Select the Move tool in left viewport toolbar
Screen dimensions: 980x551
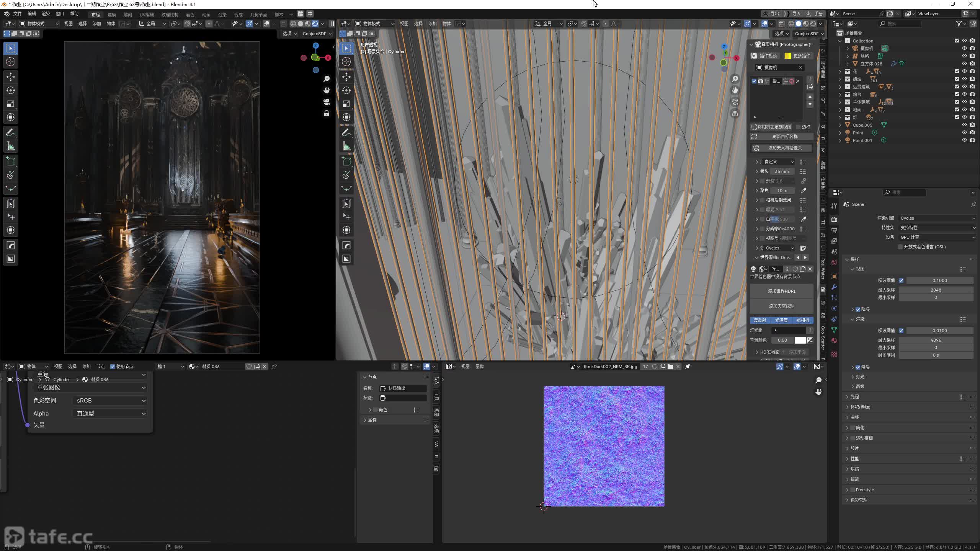(x=11, y=77)
